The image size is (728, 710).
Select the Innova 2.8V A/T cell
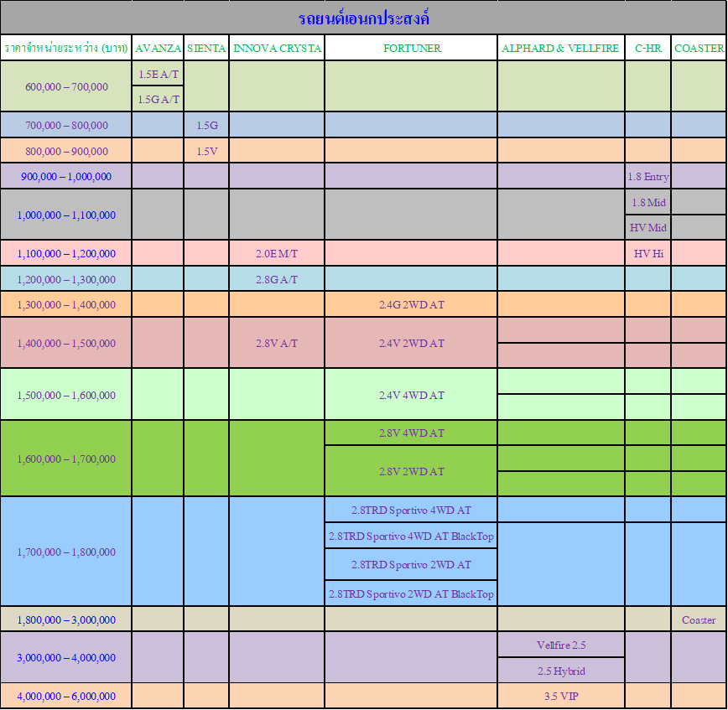click(x=277, y=343)
